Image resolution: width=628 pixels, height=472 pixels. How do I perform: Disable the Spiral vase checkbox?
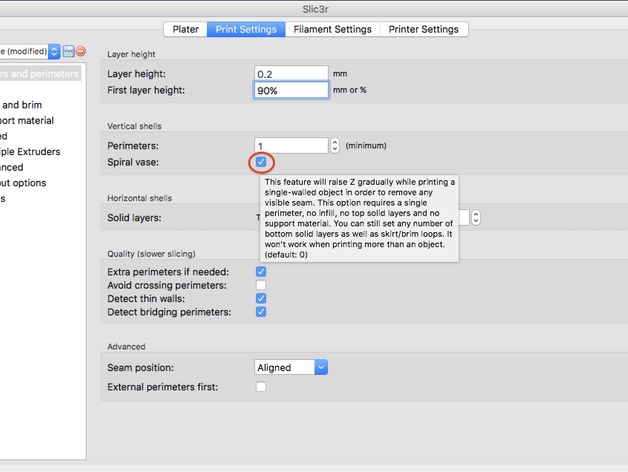click(x=260, y=162)
